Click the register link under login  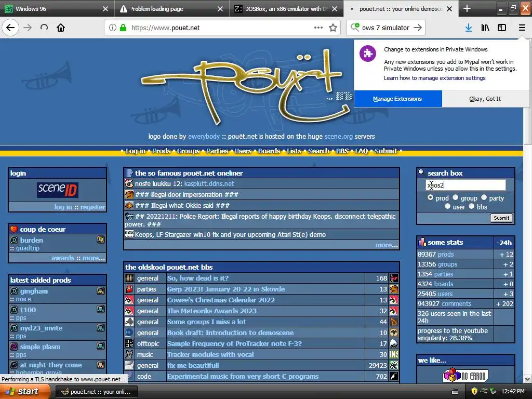(x=92, y=207)
